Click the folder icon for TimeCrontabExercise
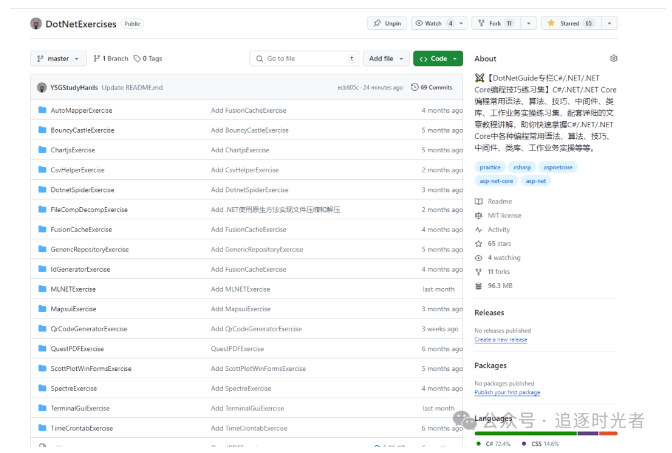This screenshot has height=453, width=672. coord(42,428)
